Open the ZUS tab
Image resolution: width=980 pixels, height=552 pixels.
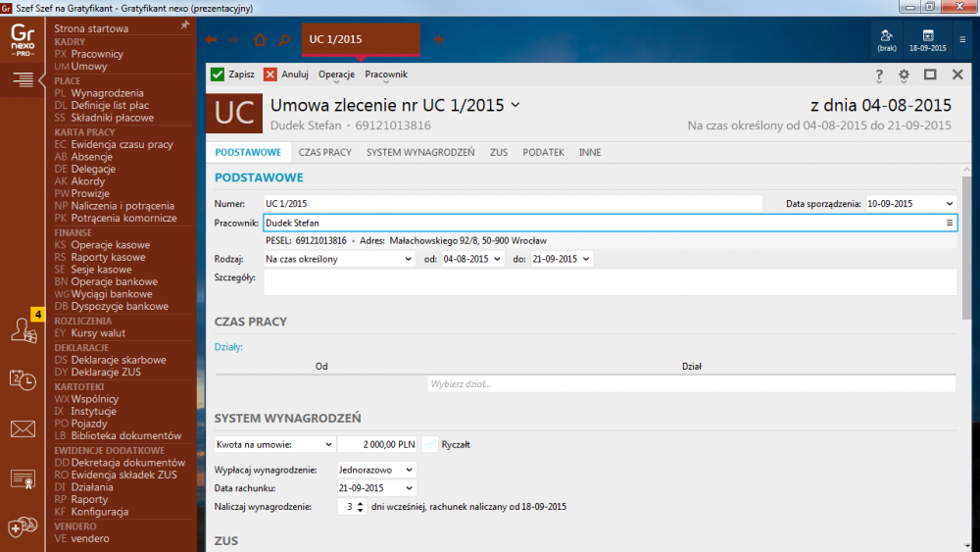coord(499,153)
